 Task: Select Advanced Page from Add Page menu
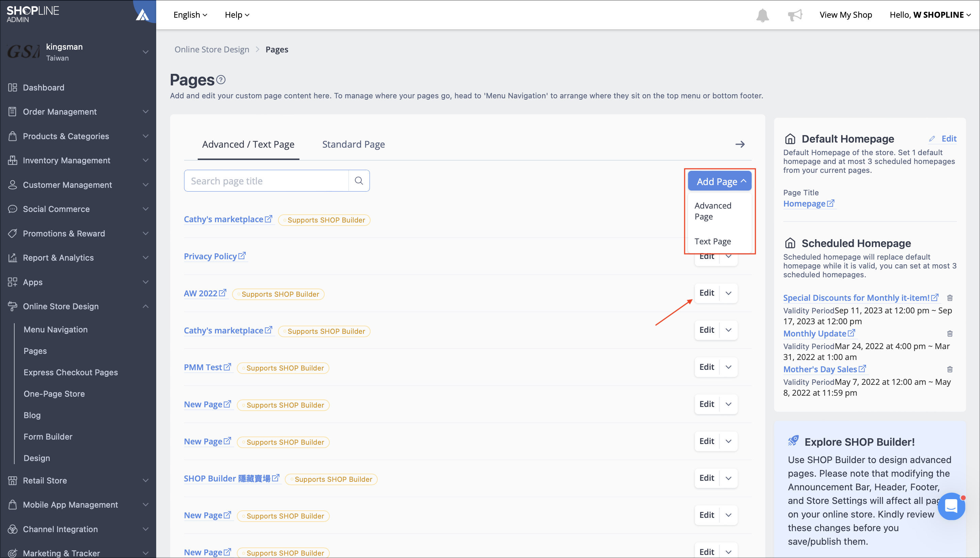pos(719,211)
